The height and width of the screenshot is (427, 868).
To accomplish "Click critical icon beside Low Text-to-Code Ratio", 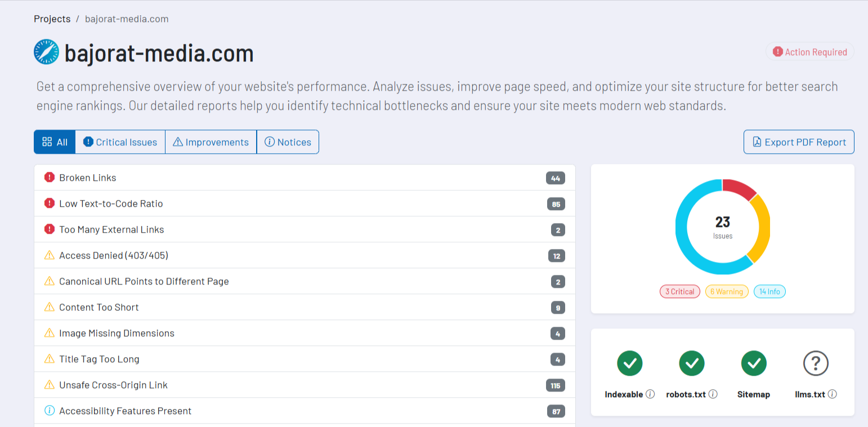I will [50, 203].
